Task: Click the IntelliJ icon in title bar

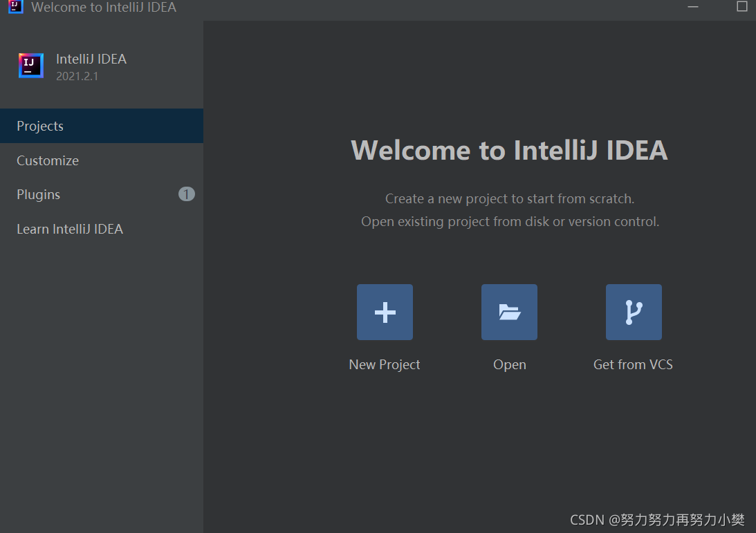Action: coord(15,6)
